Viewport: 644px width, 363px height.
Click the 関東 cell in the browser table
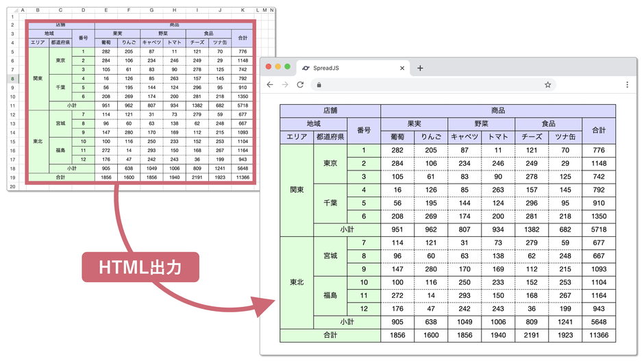297,190
